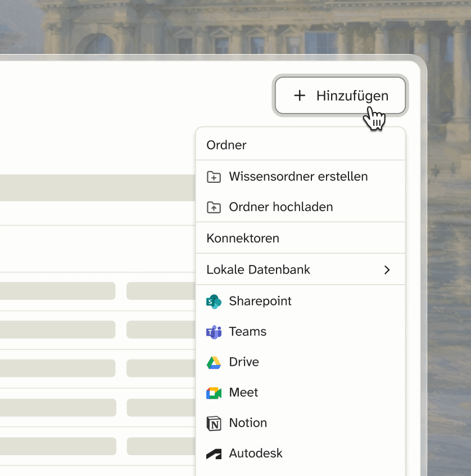Select the Sharepoint connector
Viewport: 471px width, 476px height.
[300, 301]
